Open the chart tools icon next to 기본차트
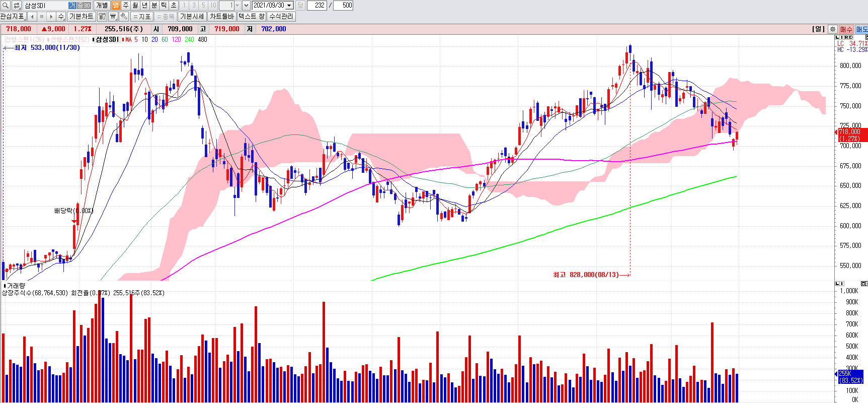 click(x=102, y=17)
